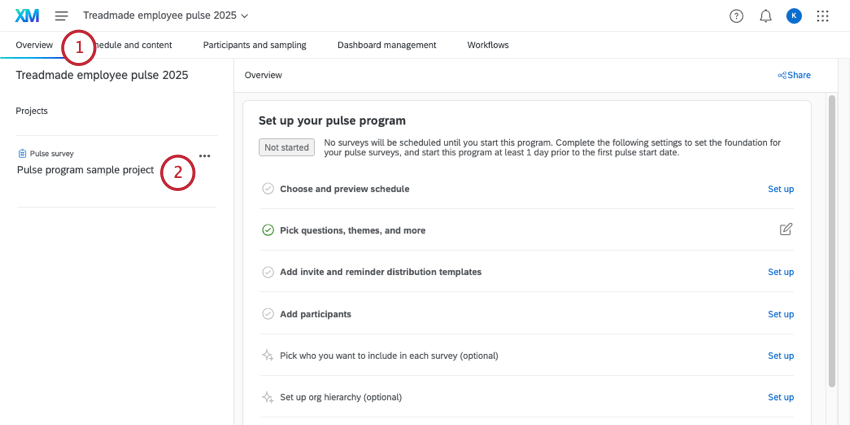Click the vertical scrollbar in setup panel
The width and height of the screenshot is (850, 425).
(x=832, y=240)
